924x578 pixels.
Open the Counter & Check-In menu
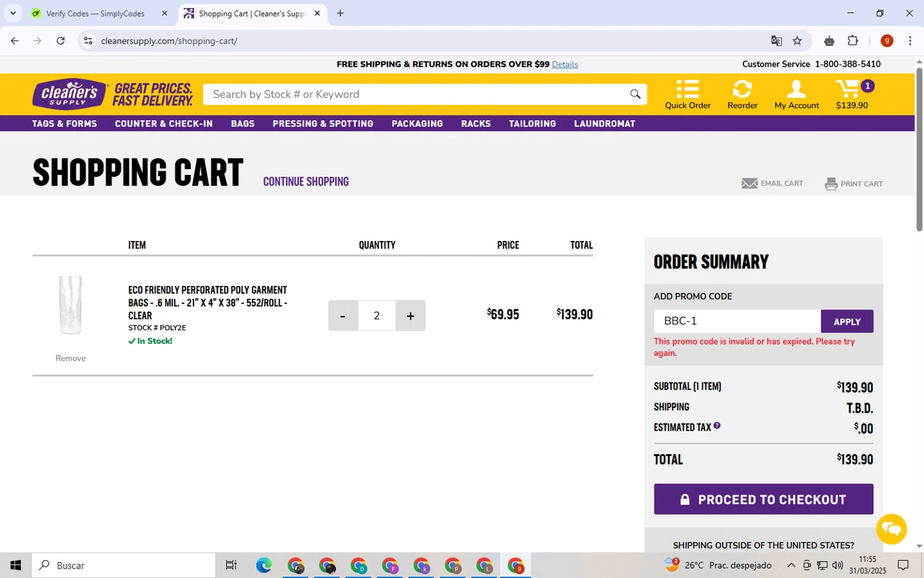(164, 124)
